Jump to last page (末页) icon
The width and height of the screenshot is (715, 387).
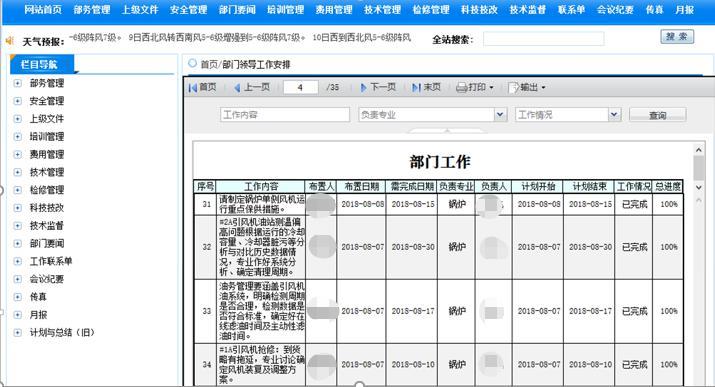click(416, 88)
